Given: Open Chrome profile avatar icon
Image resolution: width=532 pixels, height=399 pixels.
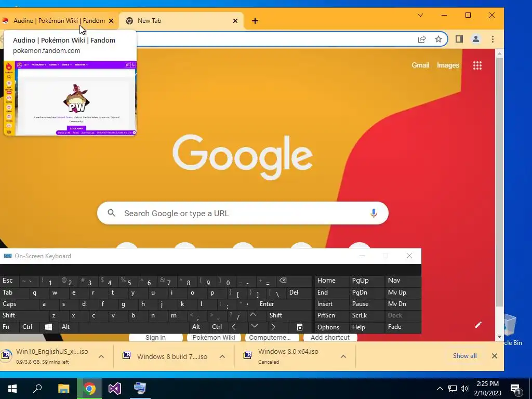Looking at the screenshot, I should (476, 39).
